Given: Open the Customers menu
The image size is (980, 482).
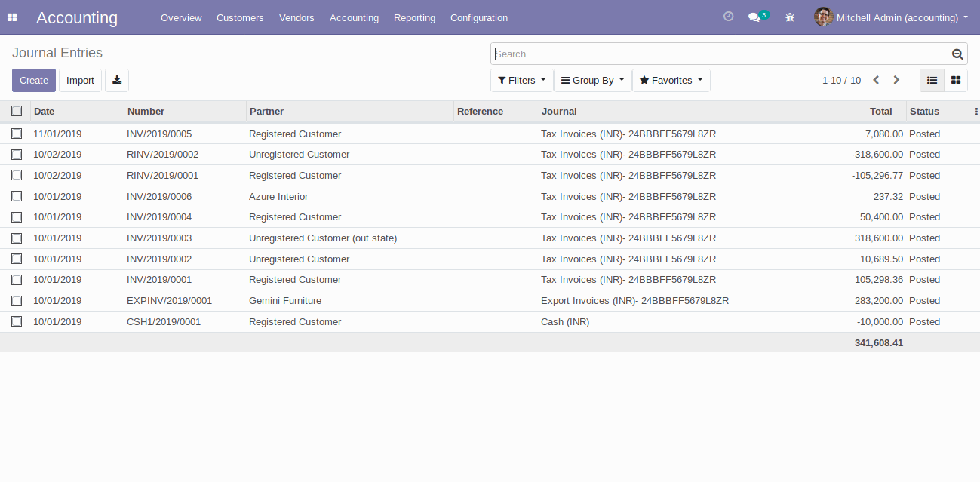Looking at the screenshot, I should click(x=240, y=17).
